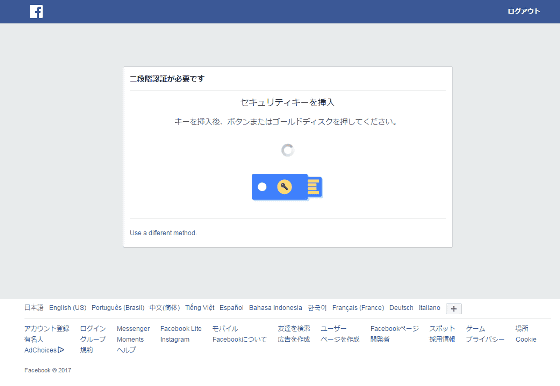
Task: Select 中文(简体) language
Action: tap(165, 307)
